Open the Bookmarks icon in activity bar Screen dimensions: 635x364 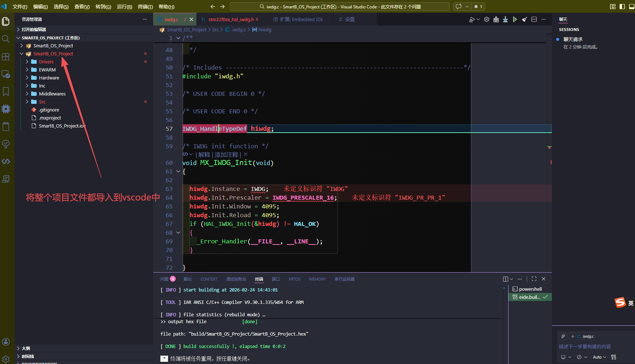pos(6,91)
